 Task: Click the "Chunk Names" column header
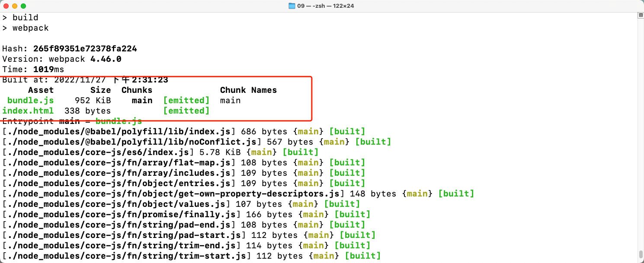pyautogui.click(x=249, y=90)
